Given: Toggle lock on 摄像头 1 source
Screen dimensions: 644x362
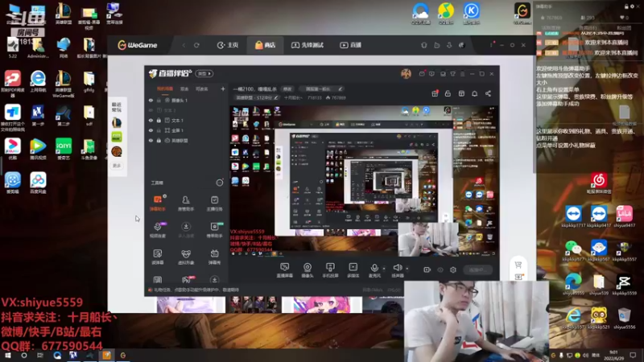Looking at the screenshot, I should click(159, 100).
